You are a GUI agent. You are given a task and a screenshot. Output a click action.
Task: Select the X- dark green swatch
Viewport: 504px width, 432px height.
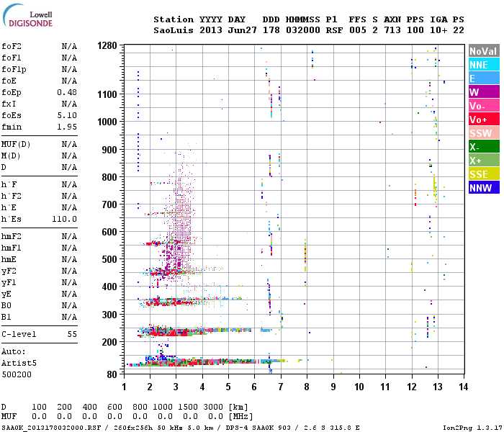(484, 147)
